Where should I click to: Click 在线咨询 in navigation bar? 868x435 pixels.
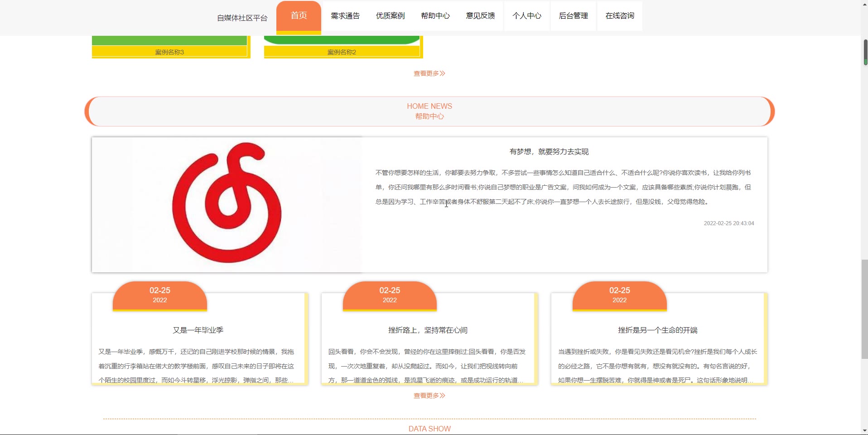click(x=620, y=16)
